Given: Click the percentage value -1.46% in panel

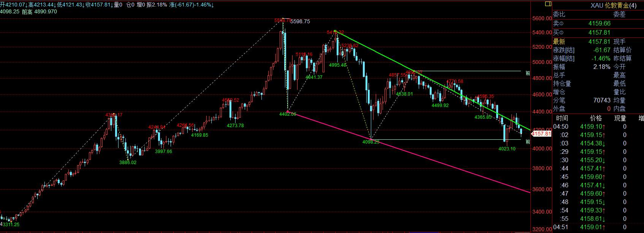Looking at the screenshot, I should tap(601, 59).
